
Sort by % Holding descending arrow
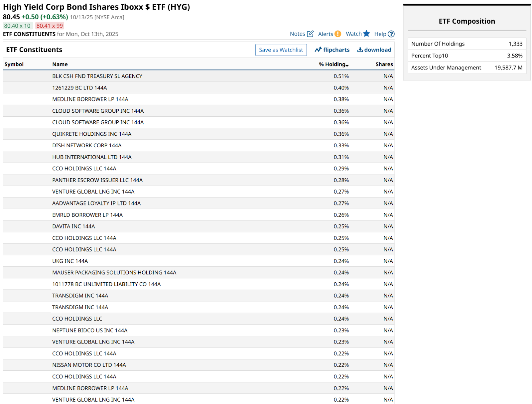(347, 66)
